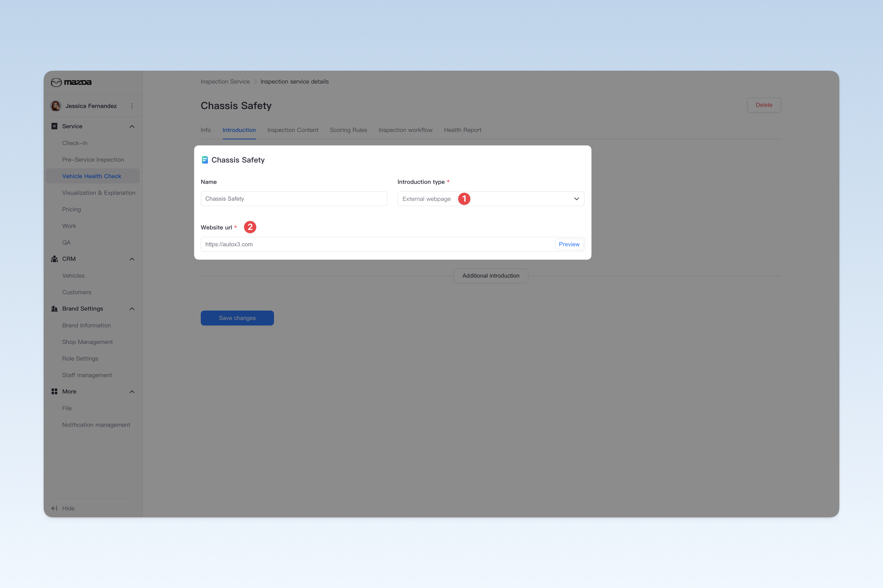Viewport: 883px width, 588px height.
Task: Click the Preview button in URL field
Action: click(x=569, y=244)
